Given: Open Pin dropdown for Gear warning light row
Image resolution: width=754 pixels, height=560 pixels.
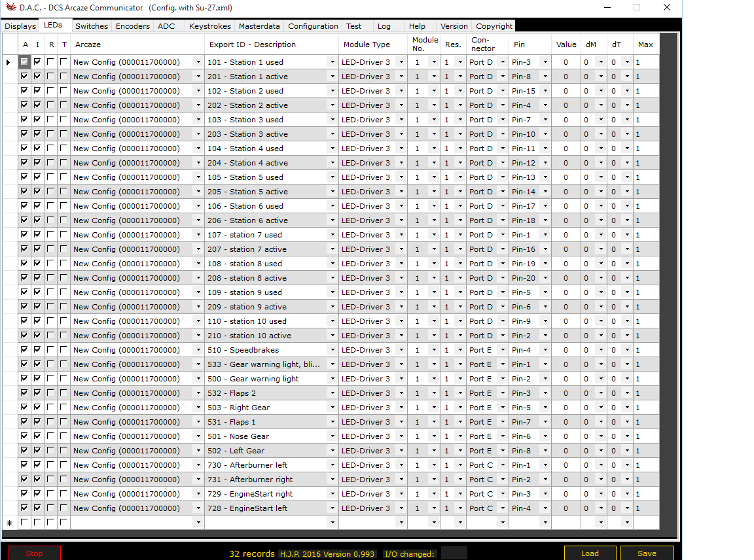Looking at the screenshot, I should [545, 379].
